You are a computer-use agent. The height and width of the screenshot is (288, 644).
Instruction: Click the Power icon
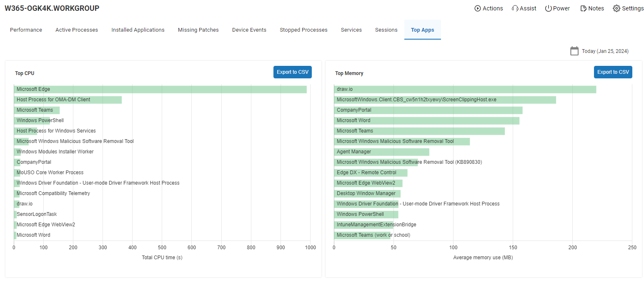[549, 8]
